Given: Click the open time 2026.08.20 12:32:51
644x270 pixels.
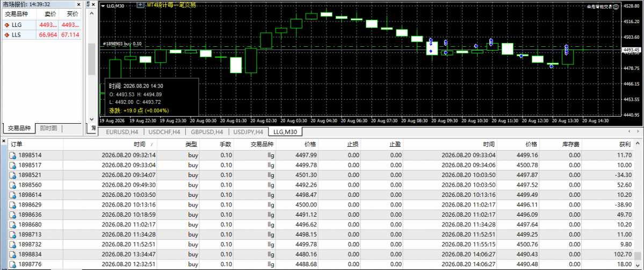Looking at the screenshot, I should [x=128, y=264].
